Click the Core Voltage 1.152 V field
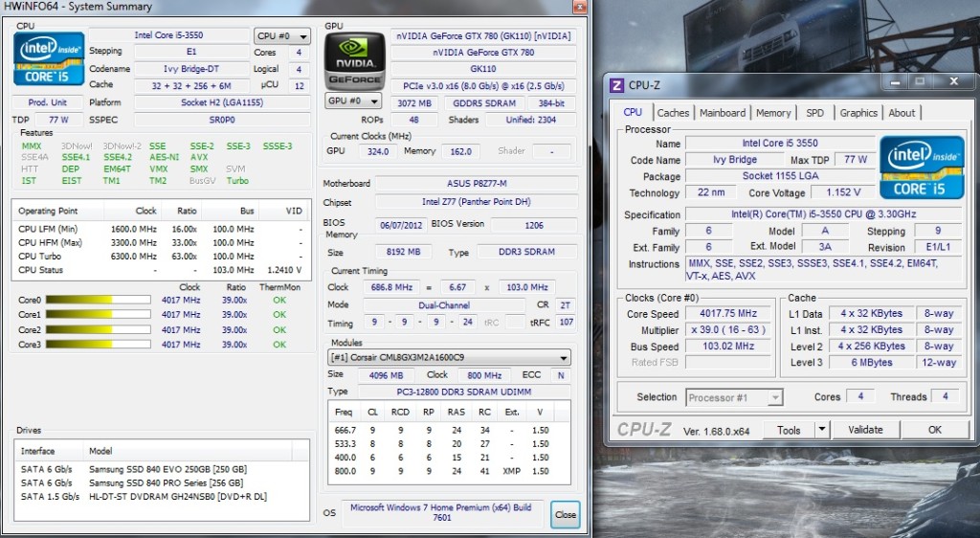This screenshot has height=538, width=980. tap(843, 192)
